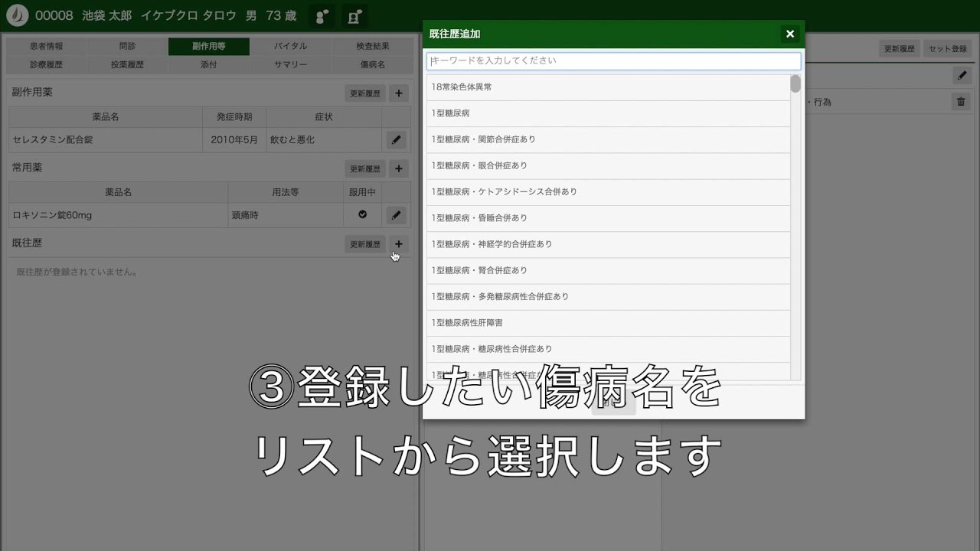Click the app logo icon in header

(17, 15)
